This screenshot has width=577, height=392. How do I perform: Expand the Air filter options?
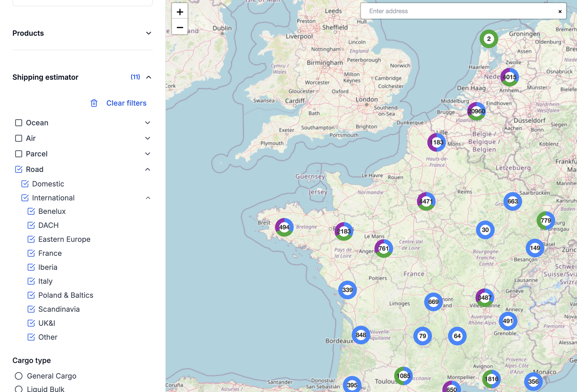coord(148,138)
